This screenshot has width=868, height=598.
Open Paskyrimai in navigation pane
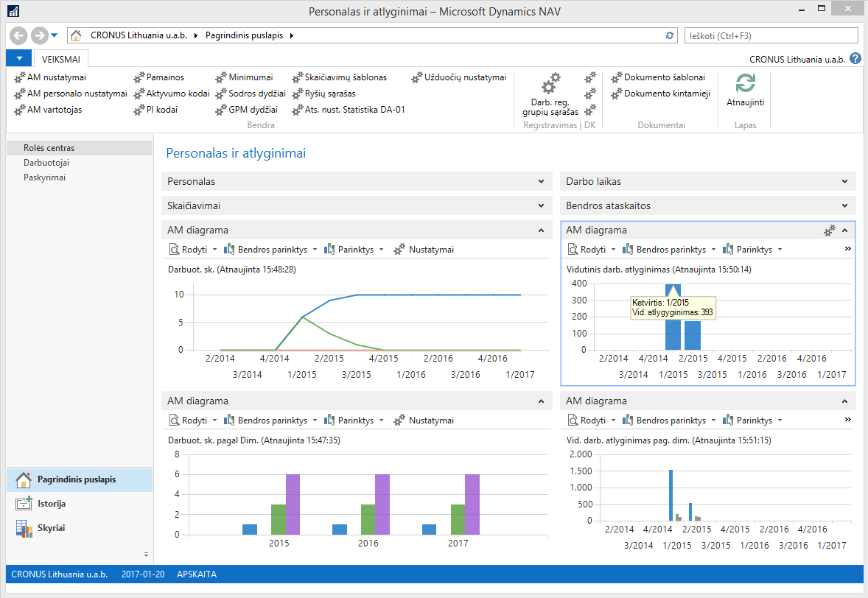point(79,177)
